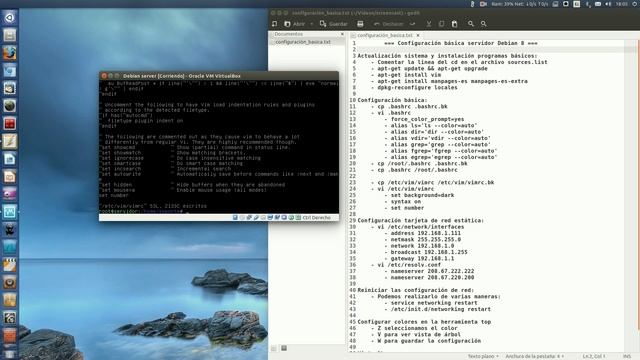640x360 pixels.
Task: Click the line 'Configuración básica:' in editor
Action: point(392,100)
